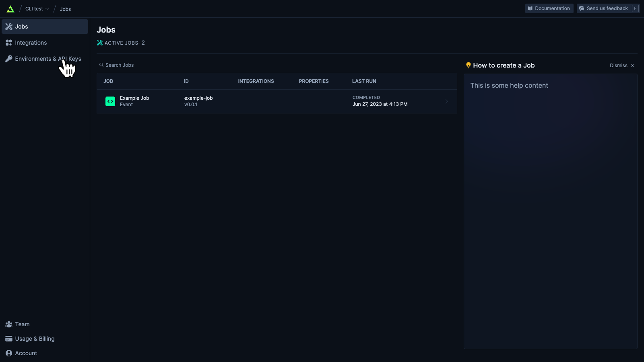The image size is (644, 362).
Task: Click the F shortcut key badge
Action: (x=635, y=8)
